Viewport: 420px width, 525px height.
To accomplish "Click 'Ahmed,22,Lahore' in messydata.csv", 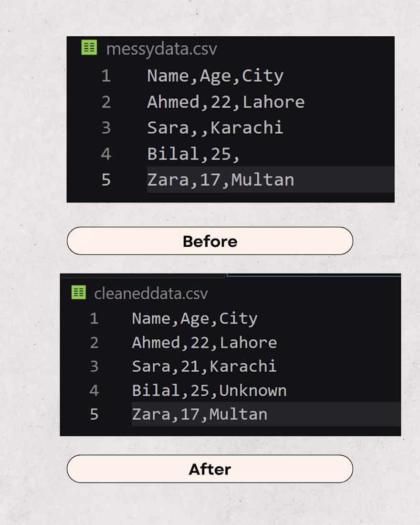I will [226, 102].
